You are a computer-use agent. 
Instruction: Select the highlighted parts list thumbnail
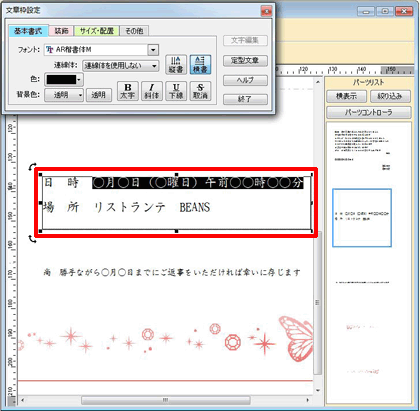click(x=362, y=218)
